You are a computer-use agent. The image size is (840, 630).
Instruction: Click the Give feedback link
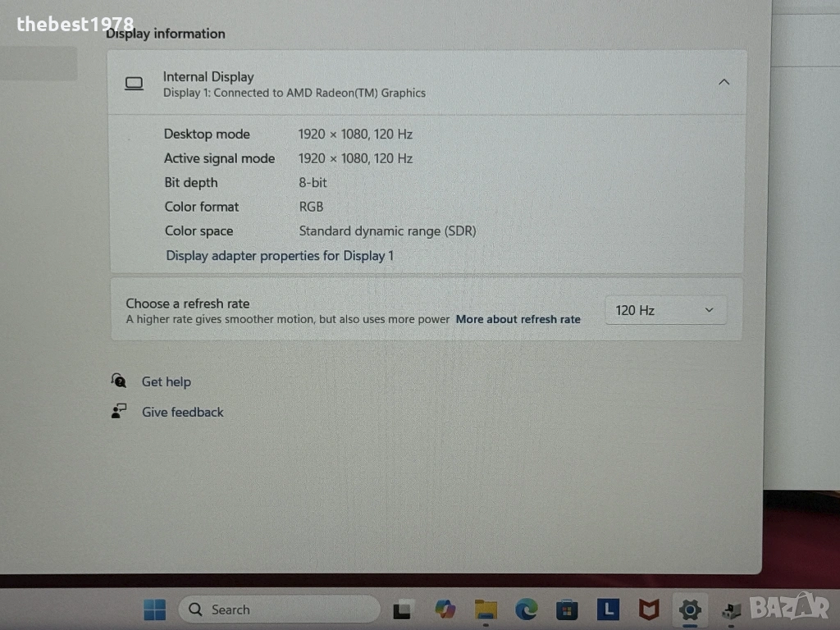pos(182,412)
